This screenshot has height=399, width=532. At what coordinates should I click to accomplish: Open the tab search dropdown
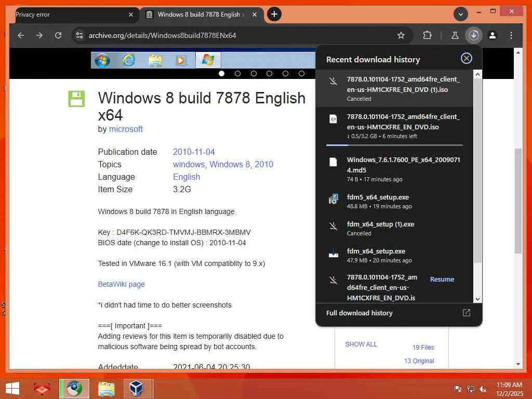[460, 14]
